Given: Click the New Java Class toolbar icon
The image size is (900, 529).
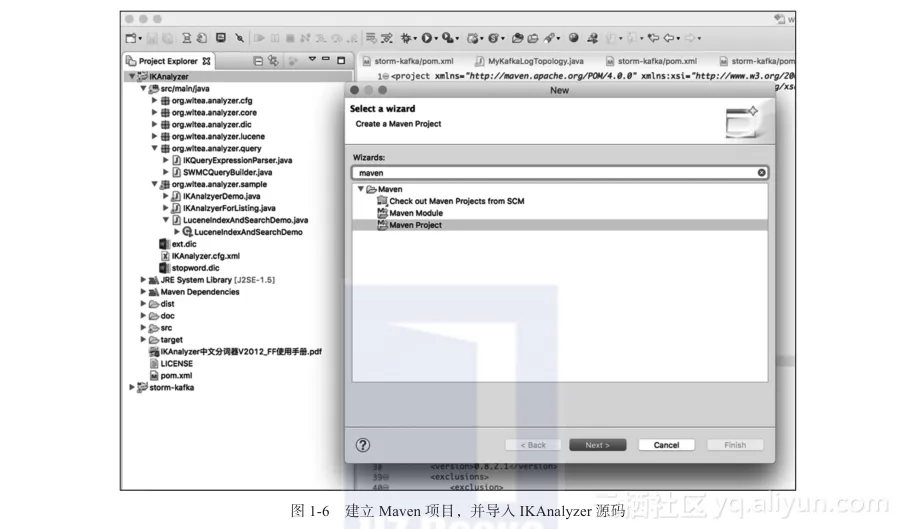Looking at the screenshot, I should (x=494, y=38).
